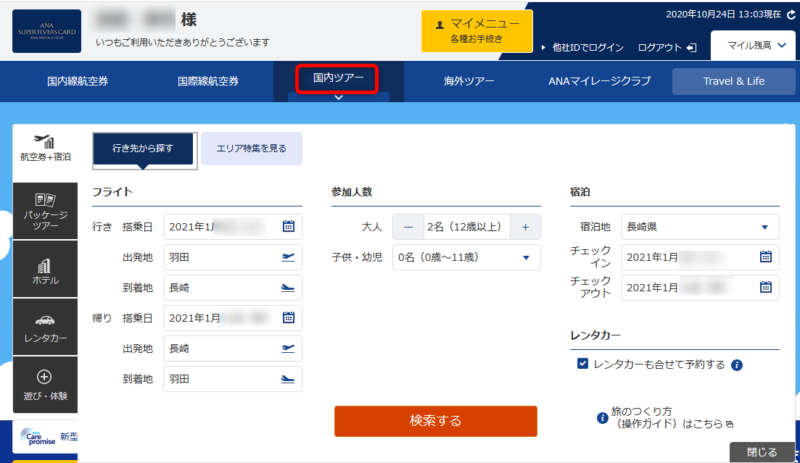
Task: Click info icon next to rental car option
Action: (737, 364)
